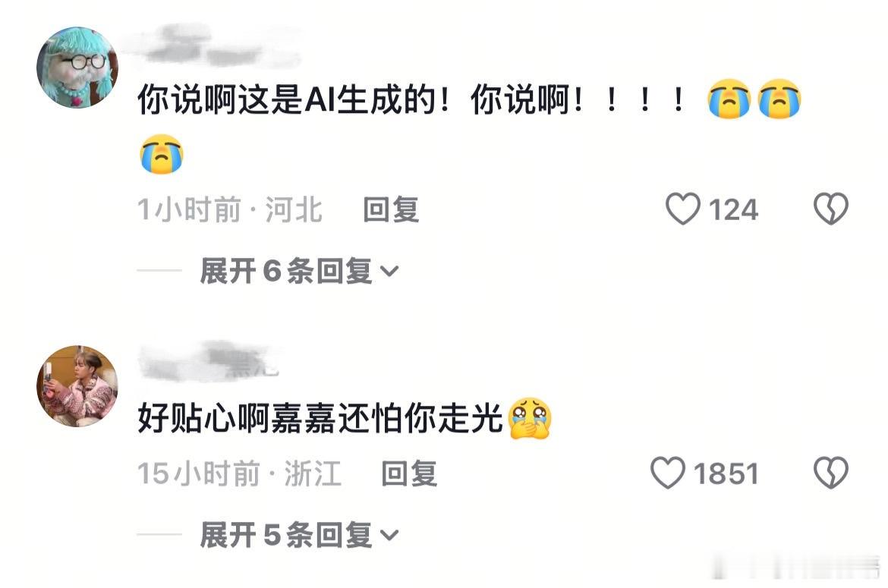Screen dimensions: 888x588
Task: Like the Zhejiang comment with 1851 likes
Action: (668, 473)
